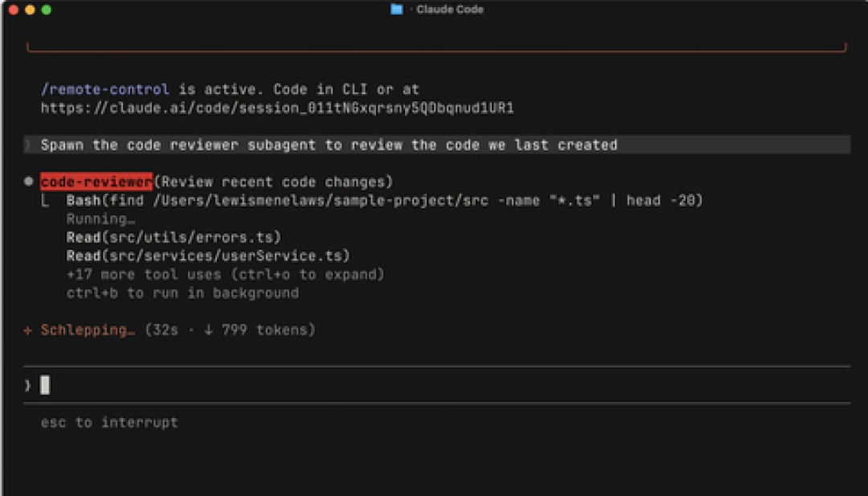Image resolution: width=868 pixels, height=496 pixels.
Task: Click the ctrl+b to run in background hint
Action: coord(182,293)
